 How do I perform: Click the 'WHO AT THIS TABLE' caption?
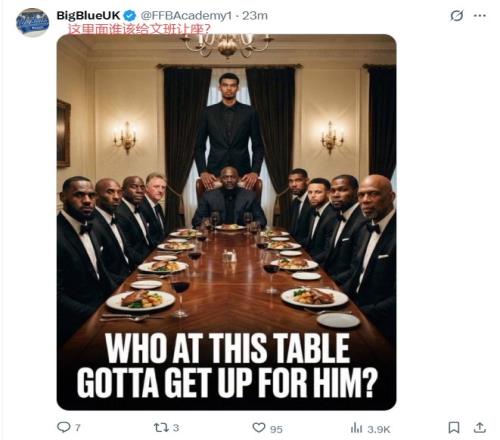click(x=227, y=349)
